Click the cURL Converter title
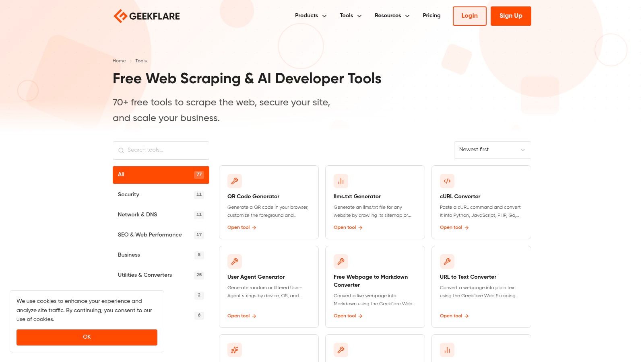The image size is (644, 362). 460,197
